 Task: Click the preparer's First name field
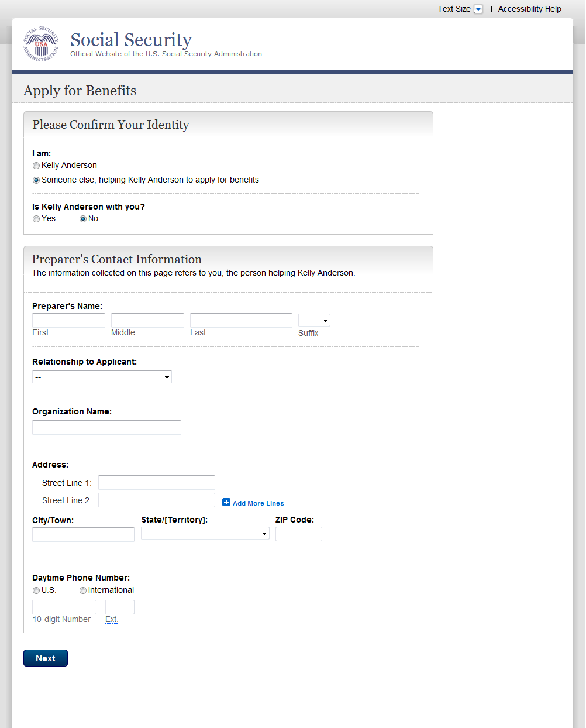[68, 320]
